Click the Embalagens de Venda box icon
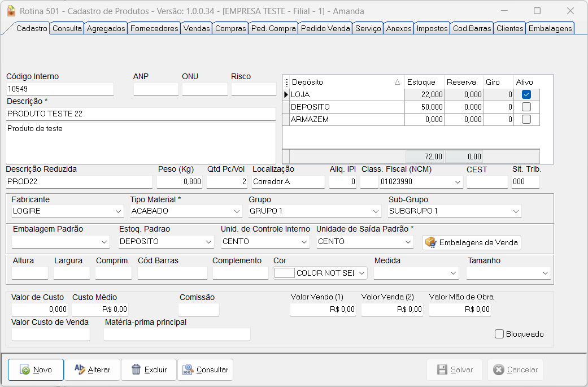Screen dimensions: 588x387 [431, 242]
